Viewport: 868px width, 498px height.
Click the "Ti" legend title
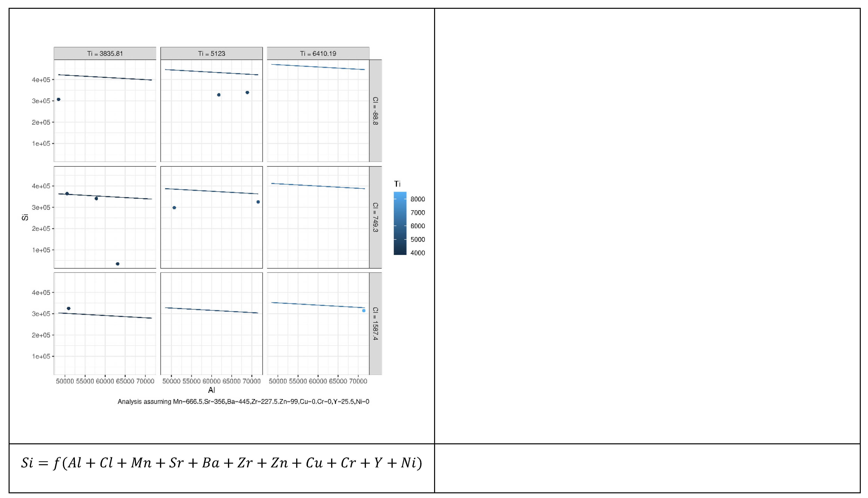point(397,184)
